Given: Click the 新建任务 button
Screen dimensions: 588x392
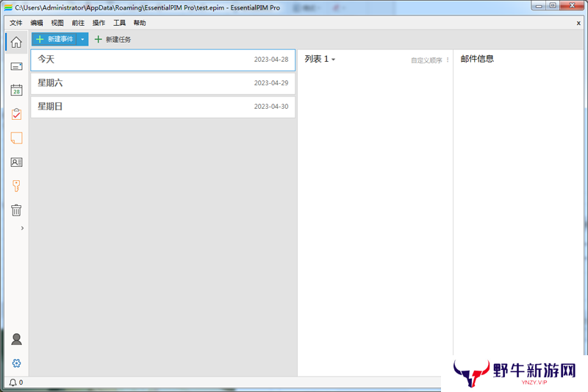Looking at the screenshot, I should (112, 40).
